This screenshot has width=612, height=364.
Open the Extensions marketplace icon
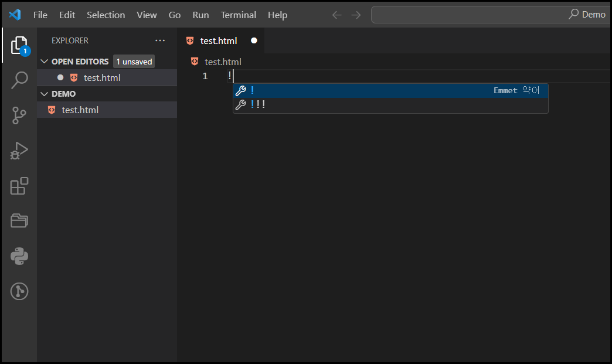(x=18, y=185)
